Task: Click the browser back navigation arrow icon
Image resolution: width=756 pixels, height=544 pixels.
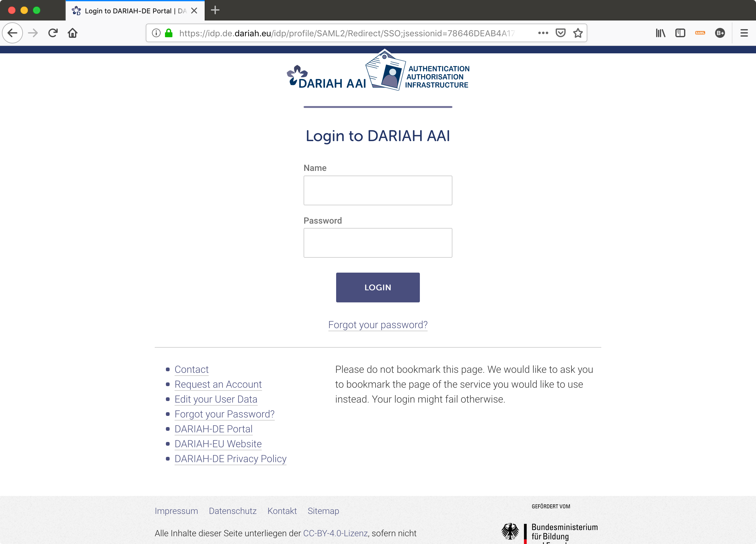Action: 13,33
